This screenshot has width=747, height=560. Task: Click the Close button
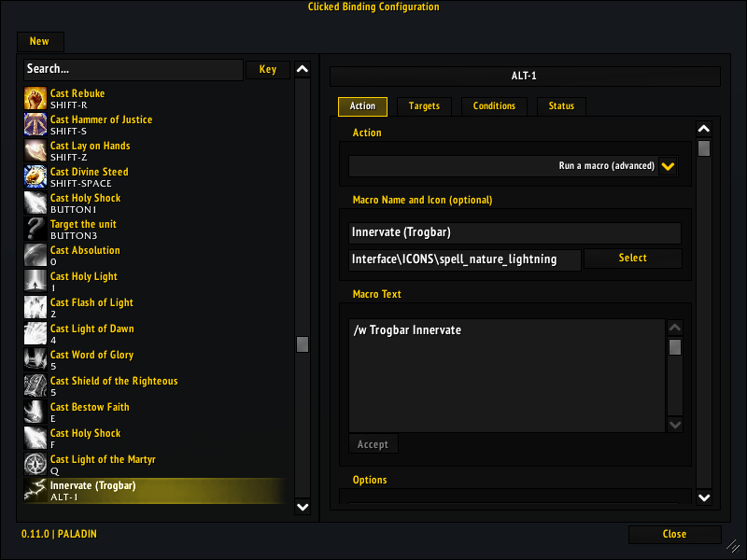point(674,534)
